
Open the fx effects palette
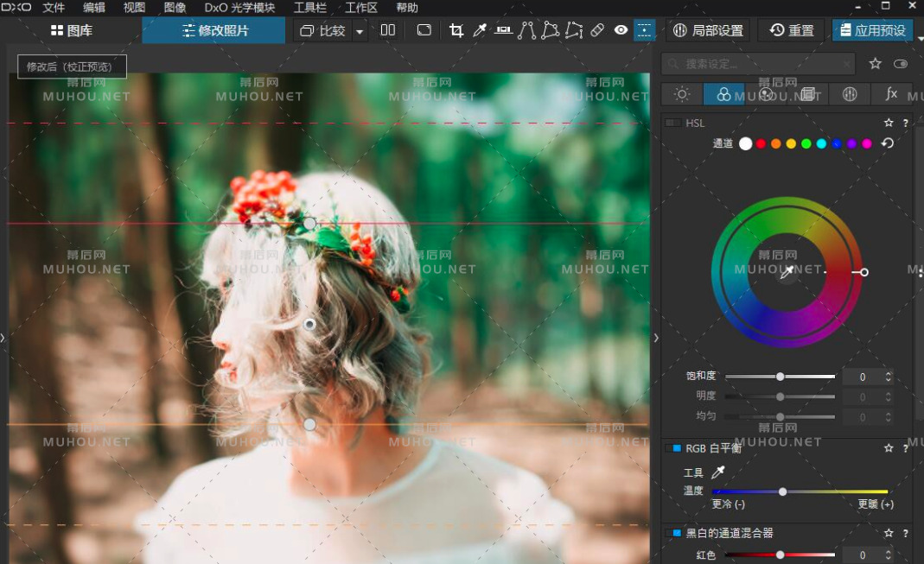[x=891, y=94]
